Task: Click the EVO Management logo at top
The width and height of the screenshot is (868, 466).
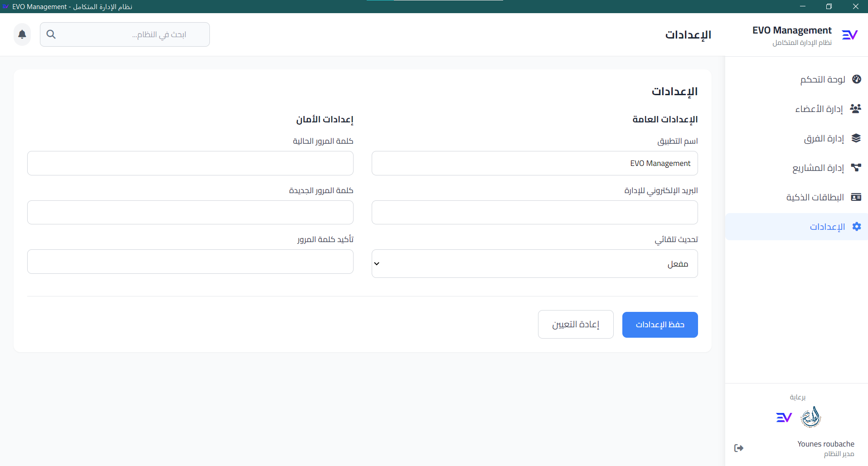Action: (849, 34)
